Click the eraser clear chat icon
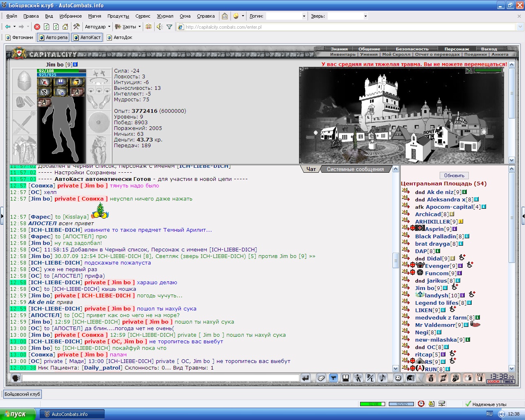The height and width of the screenshot is (420, 525). 321,378
